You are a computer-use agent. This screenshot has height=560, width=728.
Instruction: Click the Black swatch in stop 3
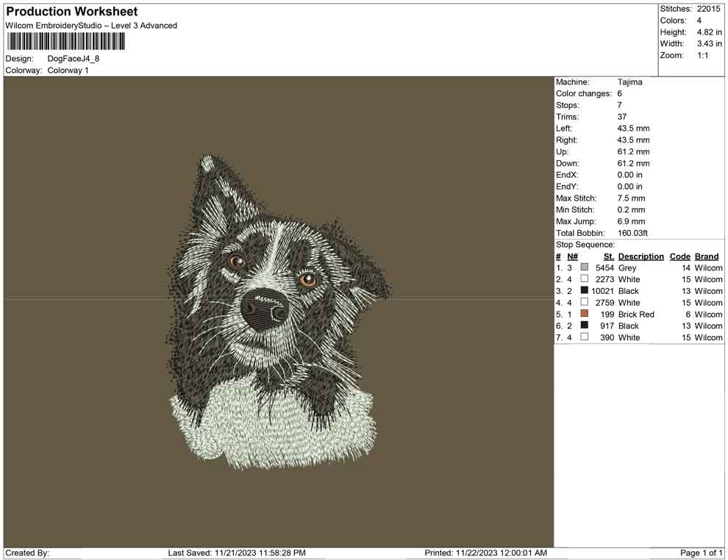coord(585,290)
